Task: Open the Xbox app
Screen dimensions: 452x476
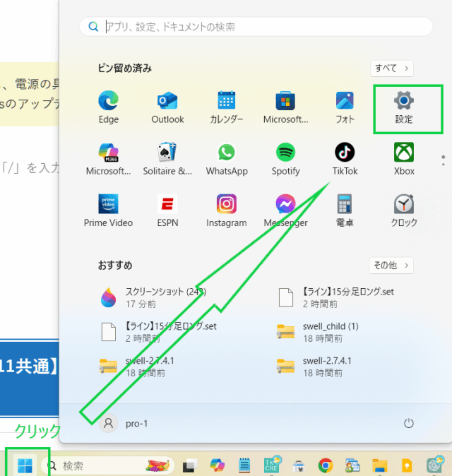Action: (x=404, y=159)
